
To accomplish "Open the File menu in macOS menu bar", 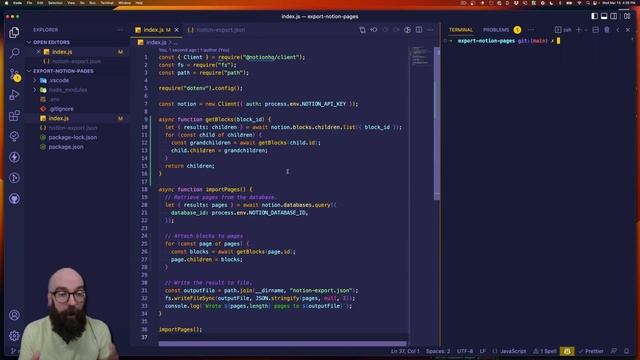I will click(x=29, y=2).
